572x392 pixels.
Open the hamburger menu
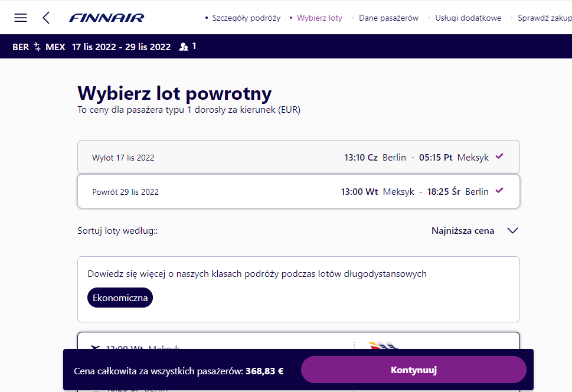click(21, 18)
